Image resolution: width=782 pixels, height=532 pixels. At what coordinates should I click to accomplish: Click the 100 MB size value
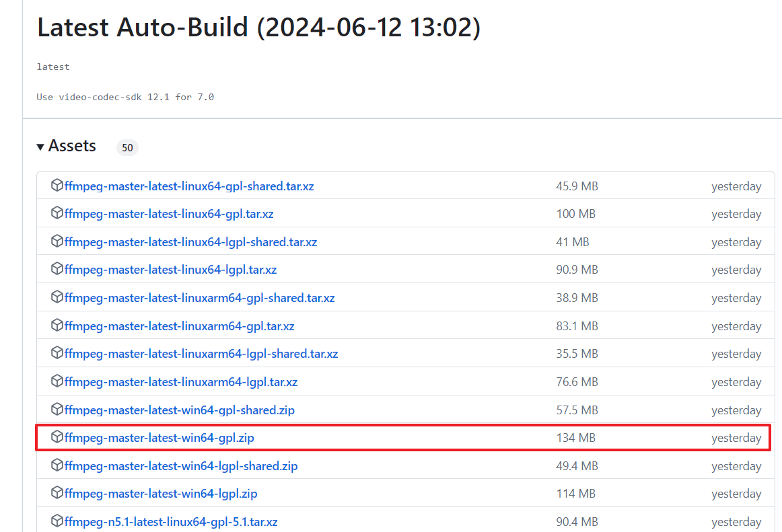coord(576,214)
